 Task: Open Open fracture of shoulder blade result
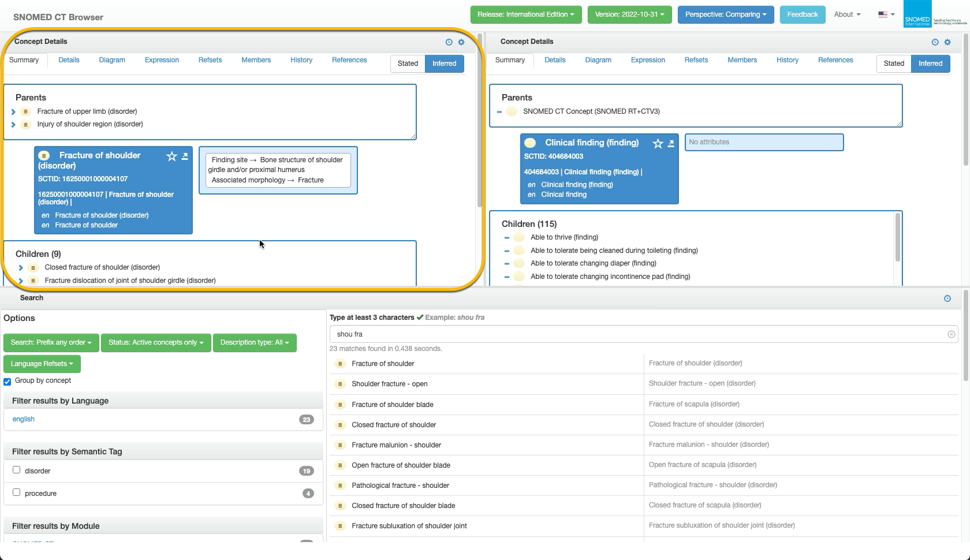(401, 465)
